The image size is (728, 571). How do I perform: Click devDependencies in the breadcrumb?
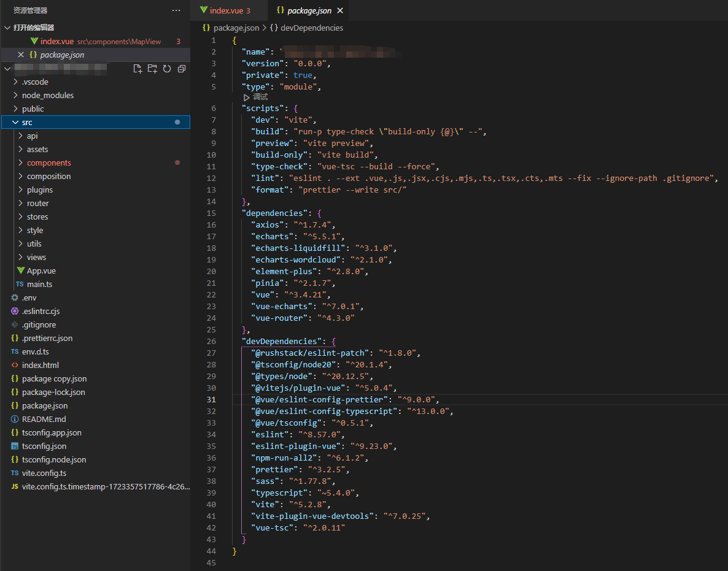click(311, 28)
